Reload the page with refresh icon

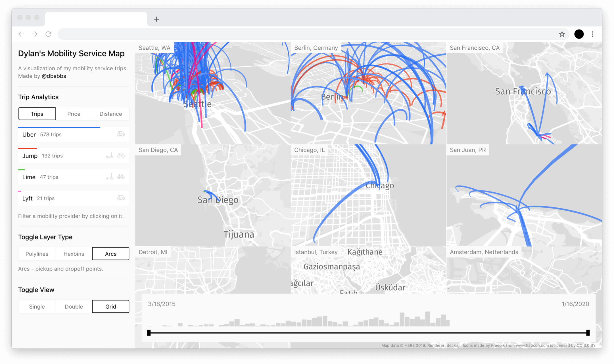click(x=49, y=34)
